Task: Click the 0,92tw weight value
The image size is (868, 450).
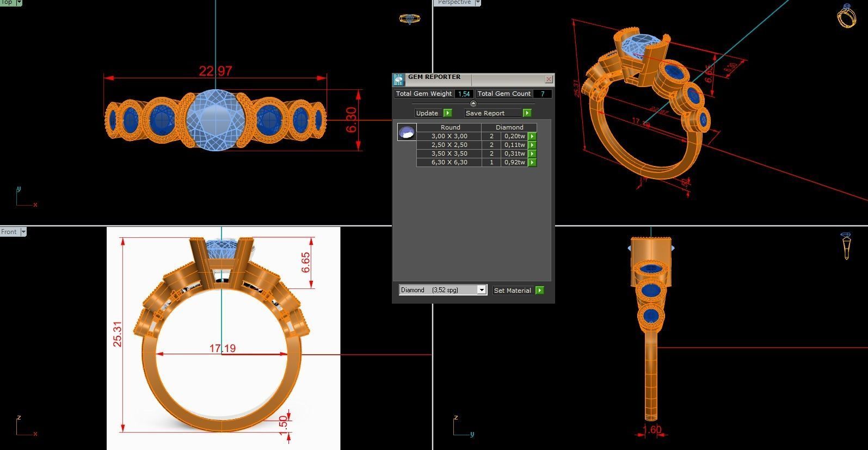Action: [x=514, y=162]
